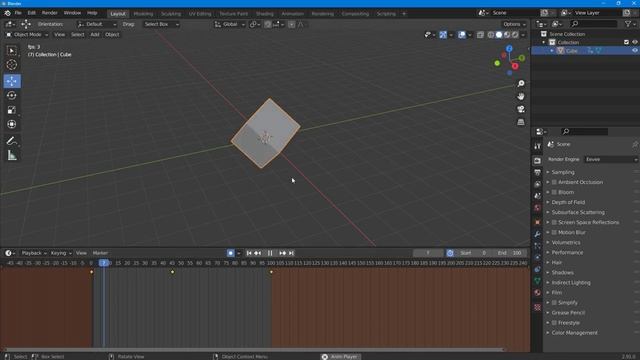
Task: Select the Cursor tool
Action: click(12, 64)
